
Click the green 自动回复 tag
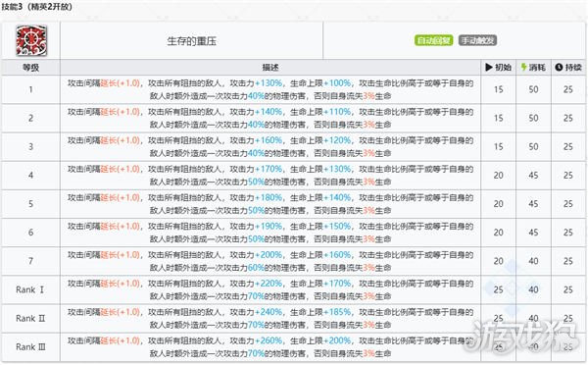coord(433,40)
